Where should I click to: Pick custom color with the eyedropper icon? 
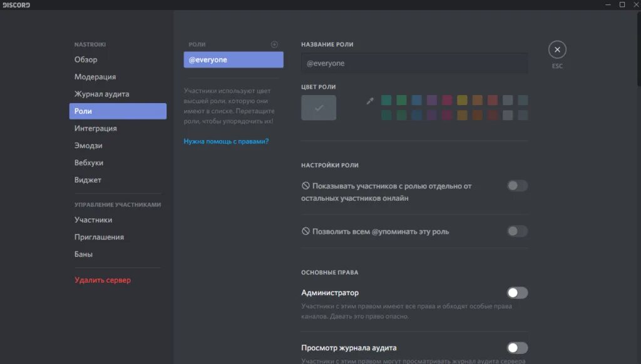click(x=370, y=101)
